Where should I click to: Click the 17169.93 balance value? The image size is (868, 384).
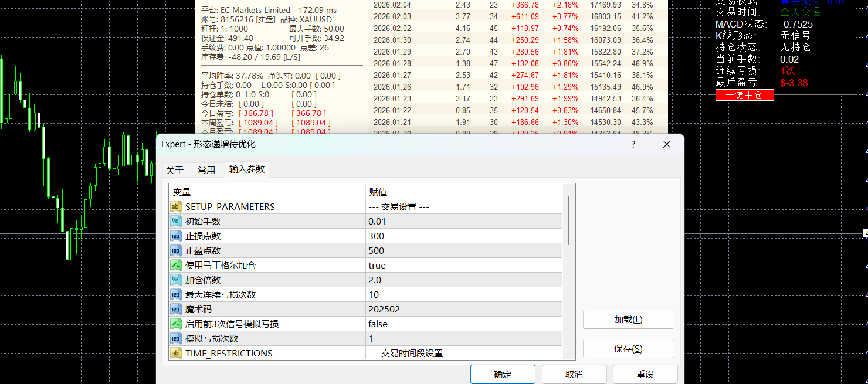(x=605, y=5)
